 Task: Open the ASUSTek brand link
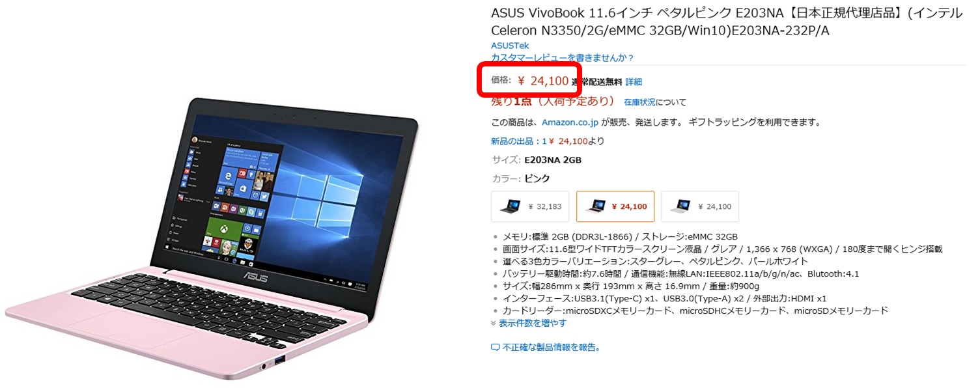pos(510,46)
